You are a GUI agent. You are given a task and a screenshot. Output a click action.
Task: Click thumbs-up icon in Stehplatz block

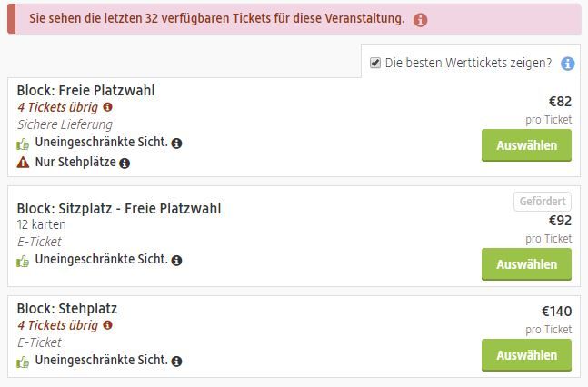23,362
